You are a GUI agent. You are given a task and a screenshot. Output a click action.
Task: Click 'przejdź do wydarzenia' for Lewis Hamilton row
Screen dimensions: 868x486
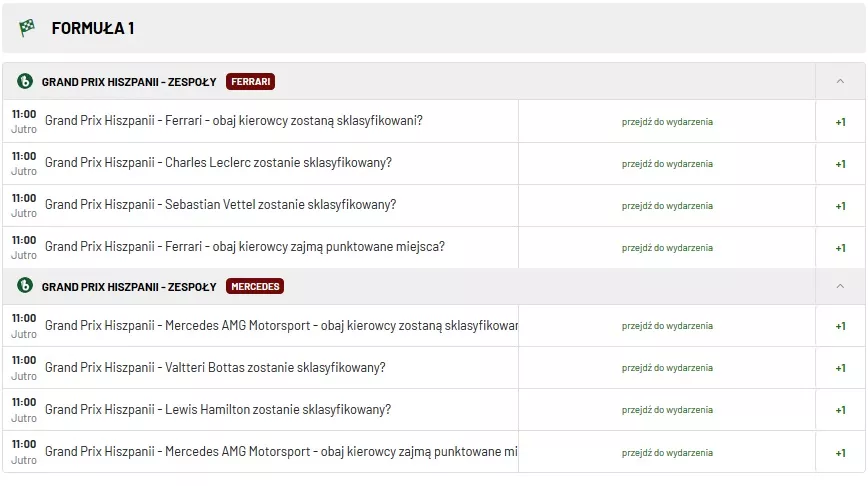click(x=667, y=410)
